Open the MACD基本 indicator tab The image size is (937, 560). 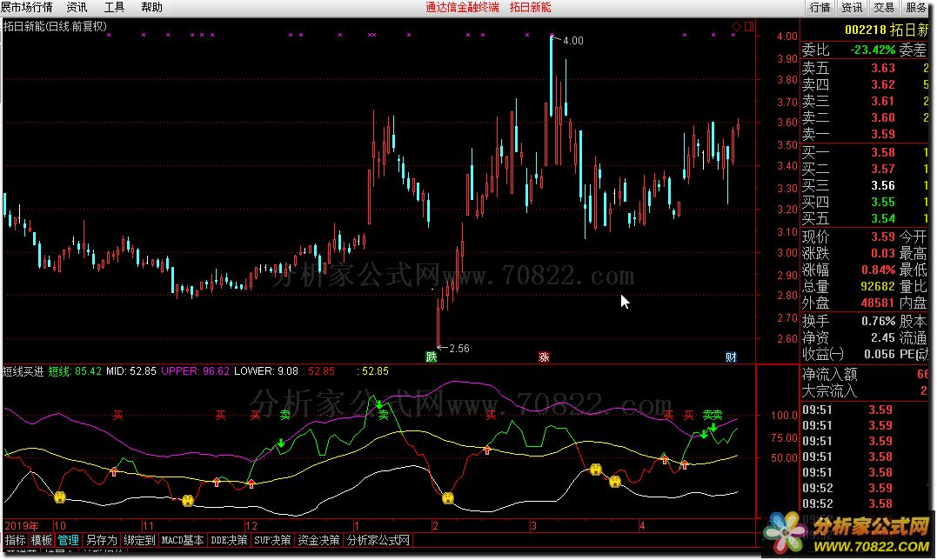(182, 540)
